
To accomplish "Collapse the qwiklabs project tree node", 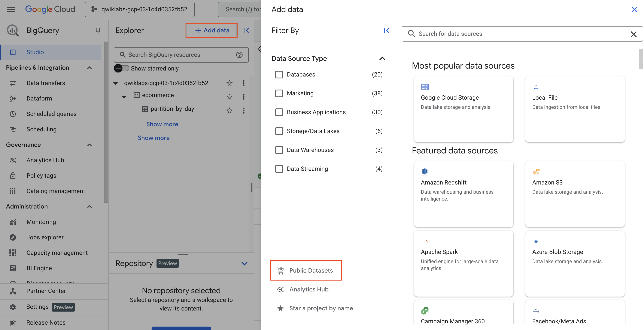I will (115, 83).
